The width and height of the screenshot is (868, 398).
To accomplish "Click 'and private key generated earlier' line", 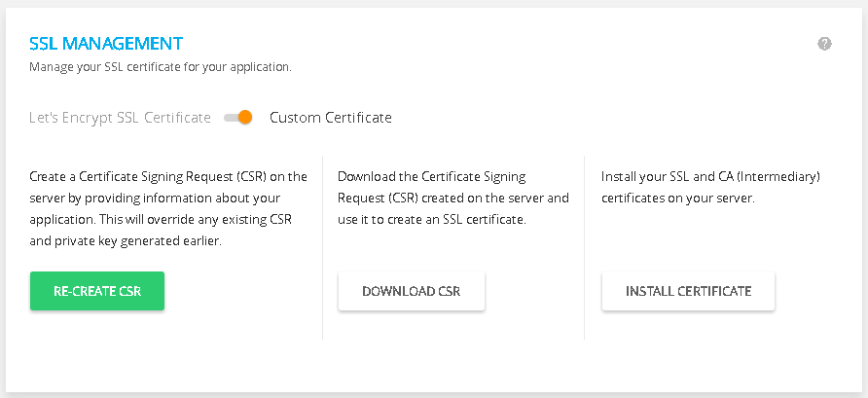I will click(126, 240).
